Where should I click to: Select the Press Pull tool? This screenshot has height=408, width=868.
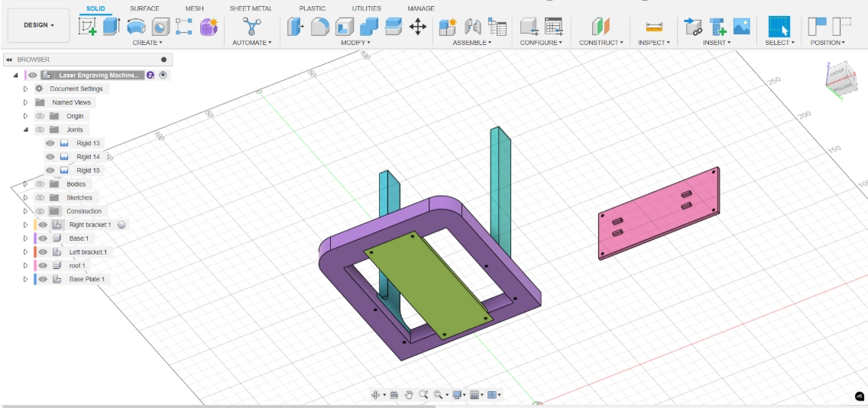pos(296,27)
